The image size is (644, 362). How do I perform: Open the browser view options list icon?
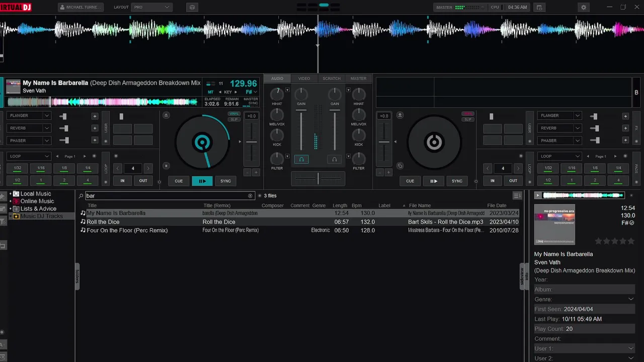coord(517,196)
